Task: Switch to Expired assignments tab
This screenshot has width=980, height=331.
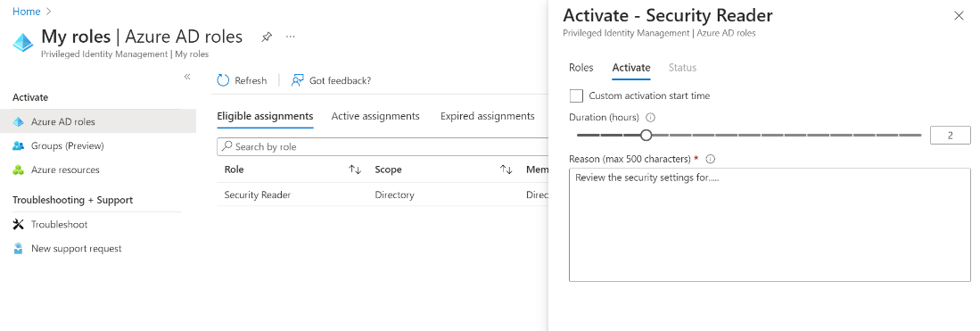Action: point(488,116)
